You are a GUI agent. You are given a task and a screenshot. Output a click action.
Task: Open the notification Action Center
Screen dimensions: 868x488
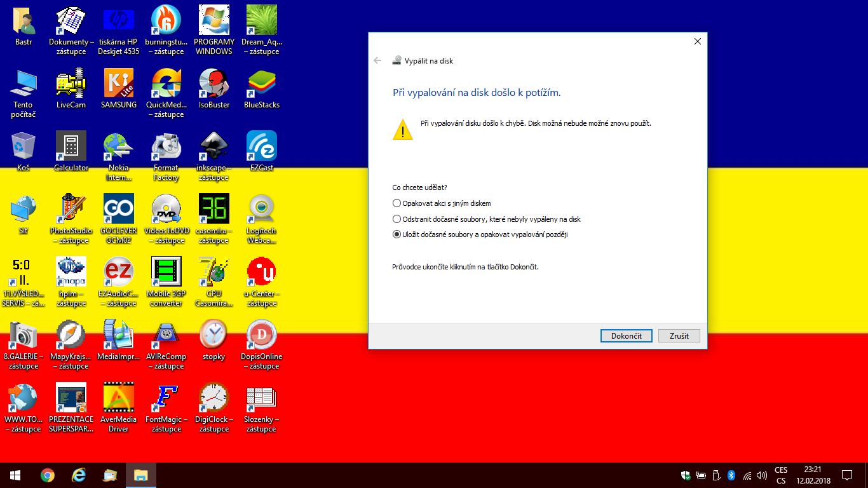coord(846,475)
